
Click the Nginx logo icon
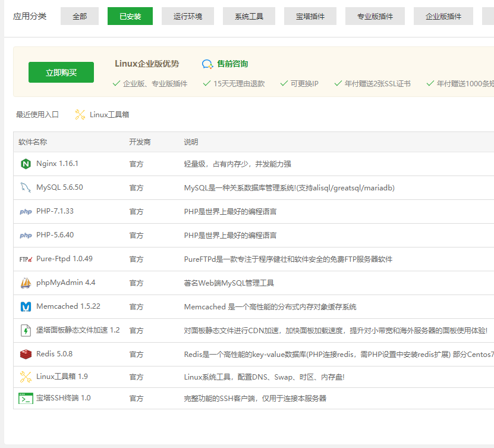click(x=26, y=164)
